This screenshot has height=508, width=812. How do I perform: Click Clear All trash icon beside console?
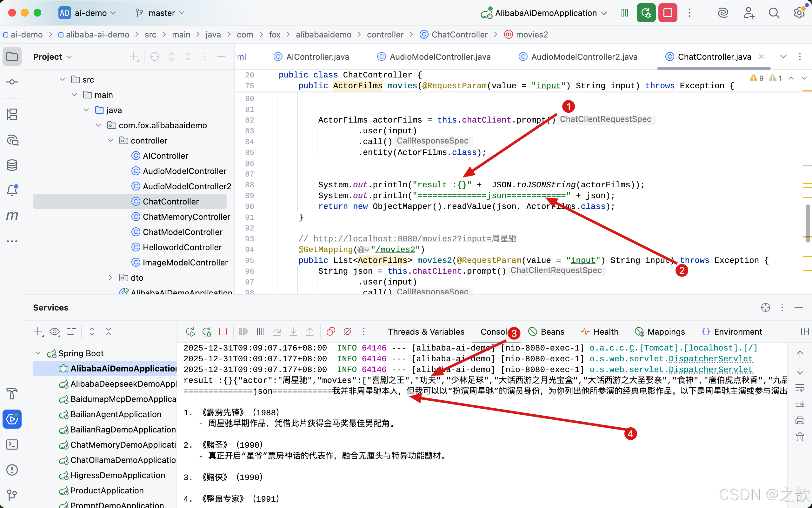click(800, 437)
